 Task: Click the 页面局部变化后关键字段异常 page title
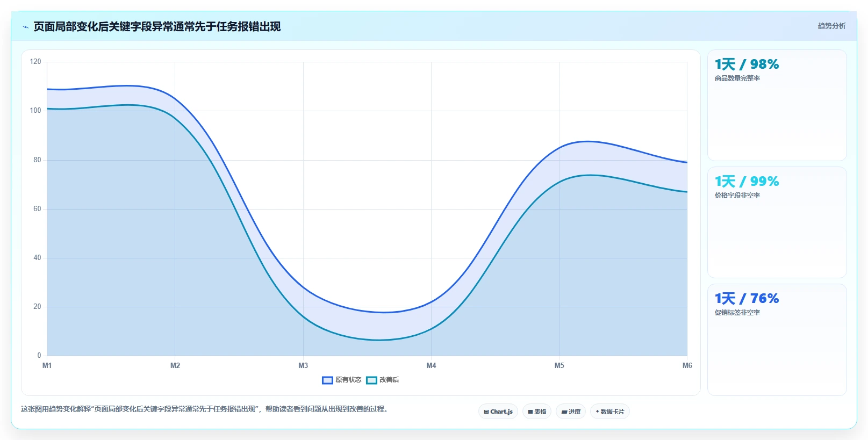157,26
